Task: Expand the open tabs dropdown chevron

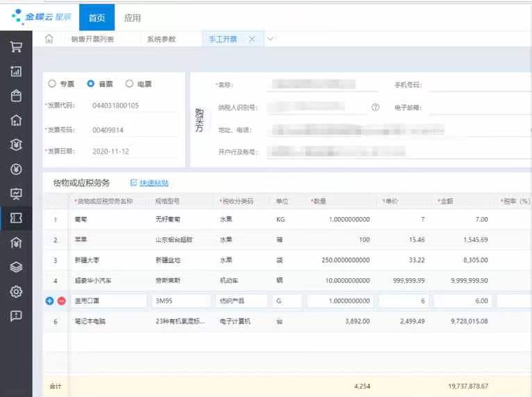Action: point(269,40)
